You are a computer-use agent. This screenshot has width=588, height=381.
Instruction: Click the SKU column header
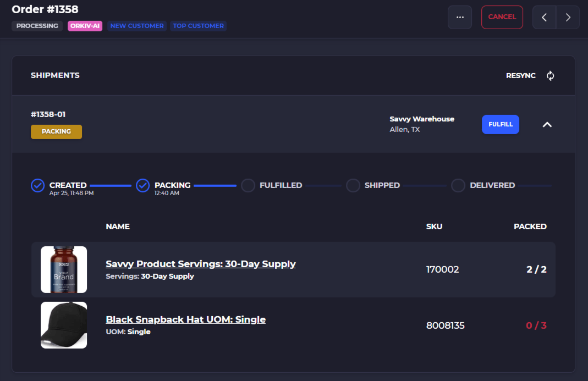[434, 227]
